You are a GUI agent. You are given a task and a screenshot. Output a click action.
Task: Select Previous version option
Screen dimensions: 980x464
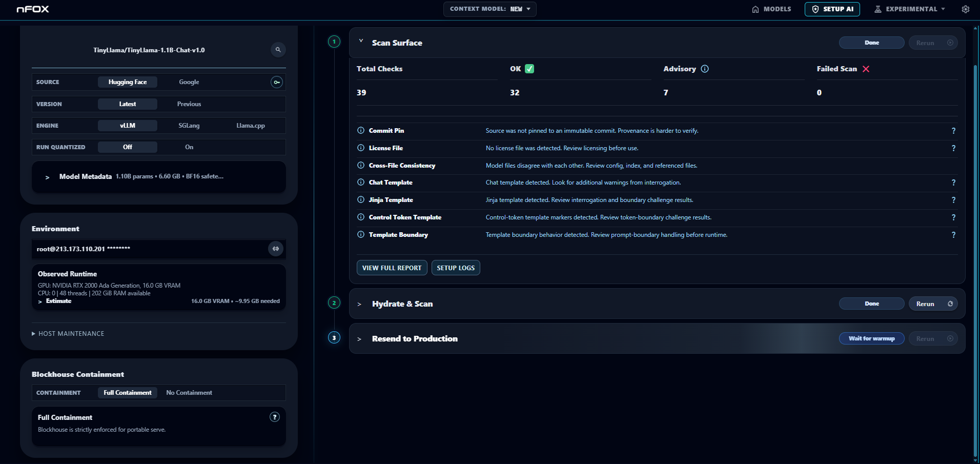[x=189, y=104]
